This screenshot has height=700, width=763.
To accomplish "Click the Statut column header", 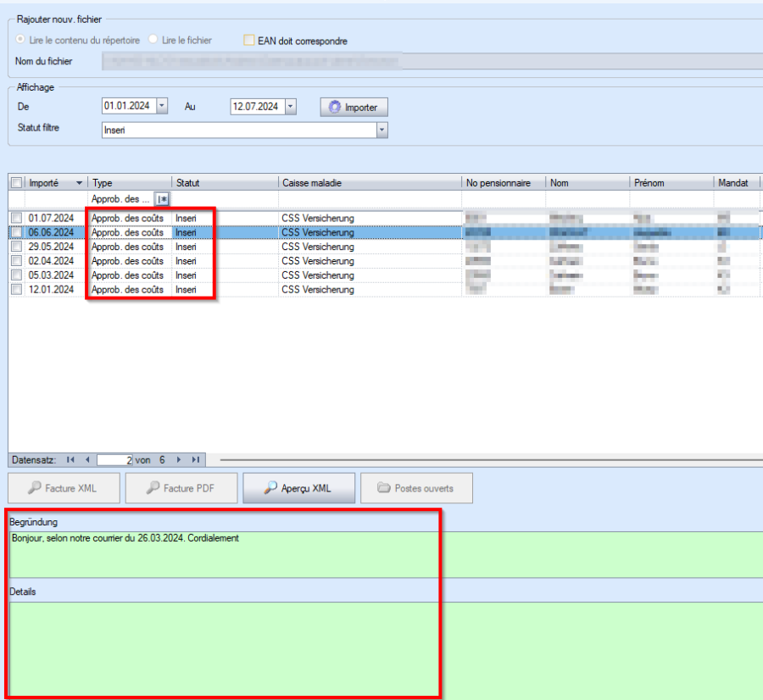I will click(x=225, y=183).
